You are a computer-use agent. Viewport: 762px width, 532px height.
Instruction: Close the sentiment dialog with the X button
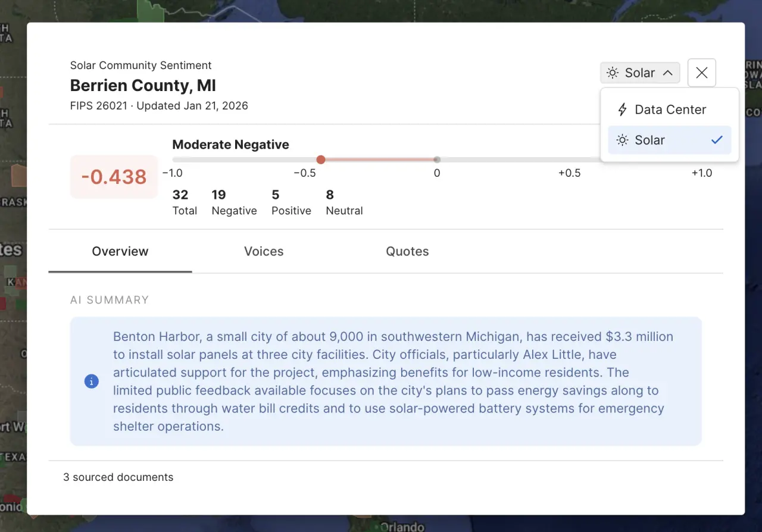tap(701, 73)
